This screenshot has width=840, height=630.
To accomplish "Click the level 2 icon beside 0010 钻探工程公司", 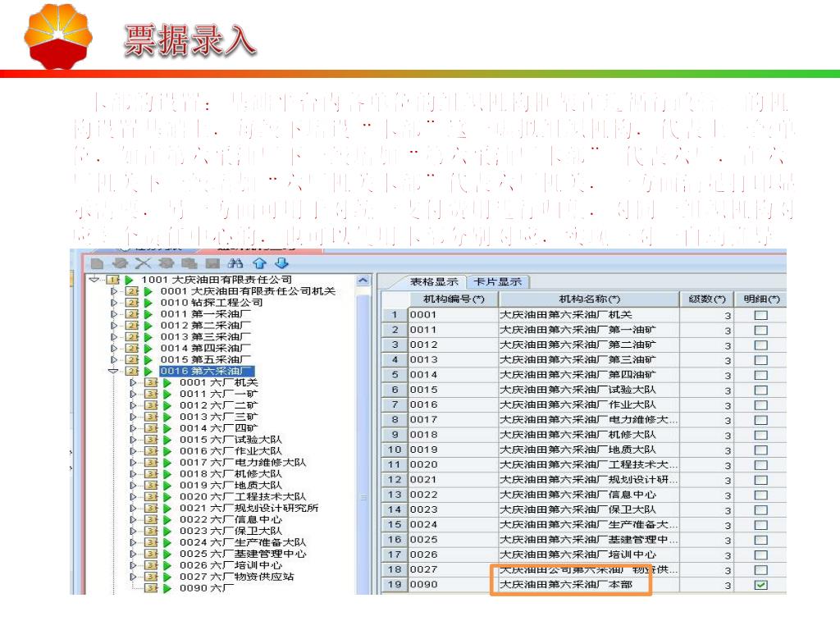I will pos(132,303).
